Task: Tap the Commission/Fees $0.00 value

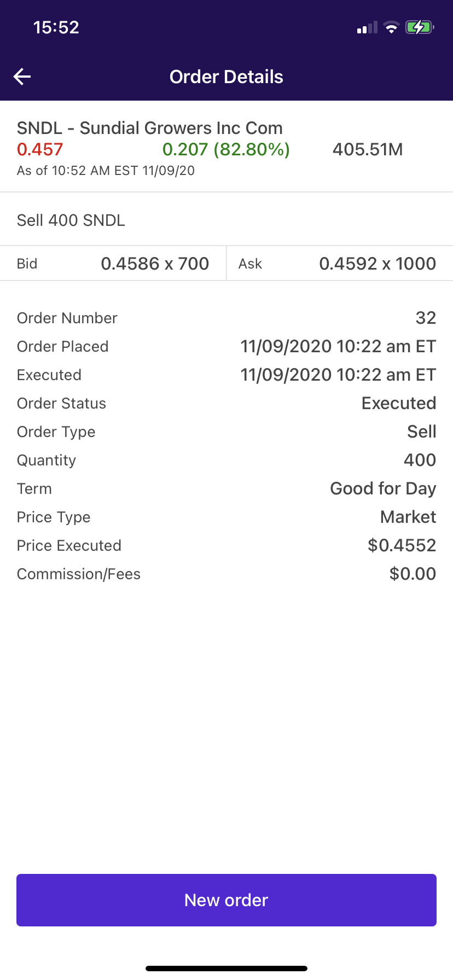Action: coord(413,574)
